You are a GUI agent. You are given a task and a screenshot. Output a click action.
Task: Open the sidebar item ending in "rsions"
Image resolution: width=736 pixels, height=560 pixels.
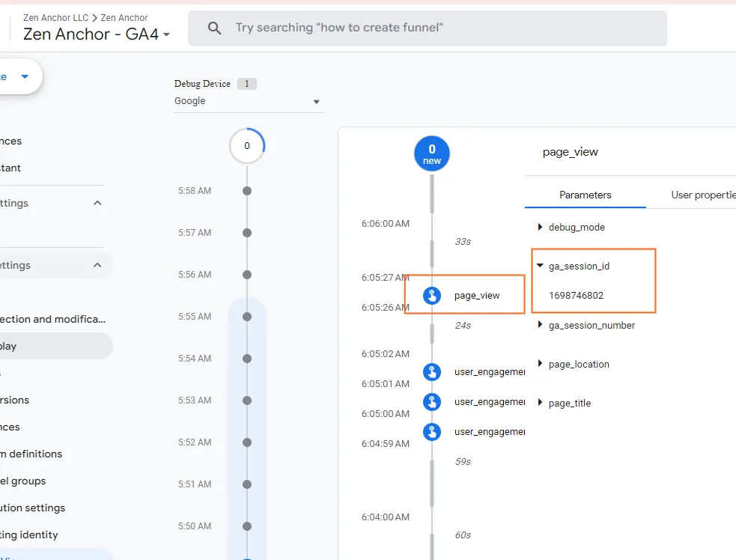tap(15, 400)
